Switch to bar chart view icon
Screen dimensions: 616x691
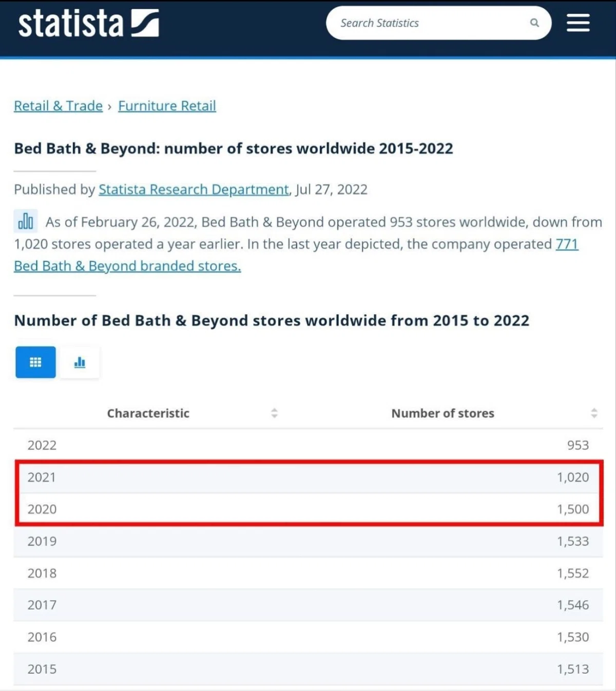[80, 362]
